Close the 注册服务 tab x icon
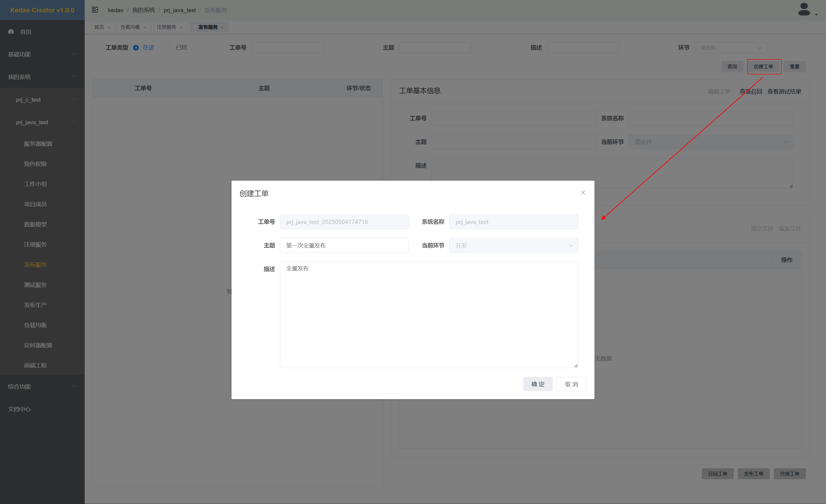This screenshot has width=826, height=504. click(x=181, y=27)
